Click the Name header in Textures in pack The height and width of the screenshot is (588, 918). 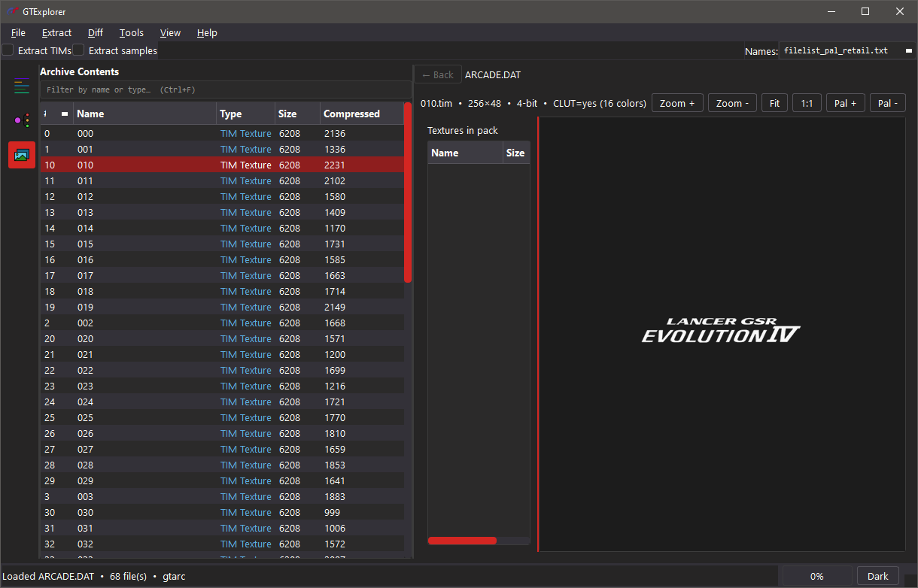[466, 153]
